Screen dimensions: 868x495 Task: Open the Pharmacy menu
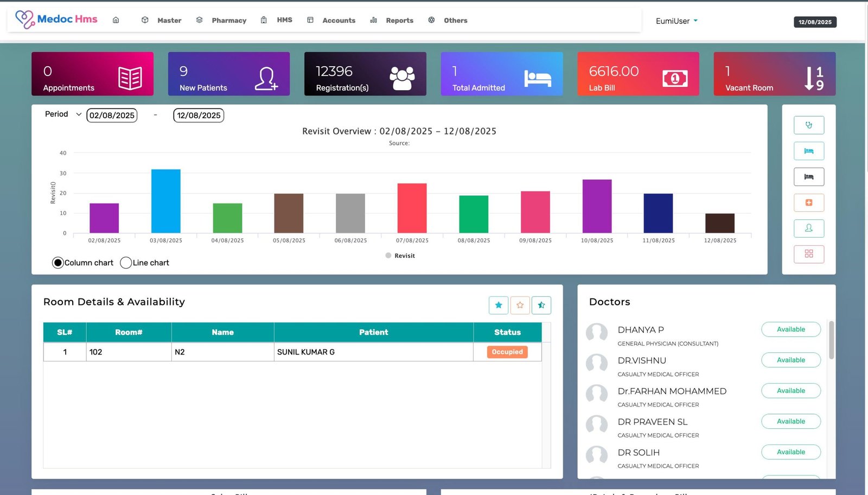click(228, 21)
